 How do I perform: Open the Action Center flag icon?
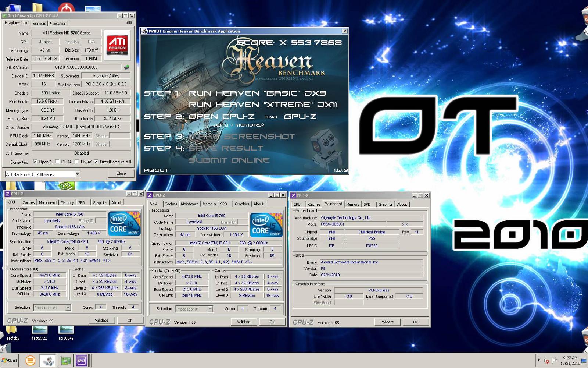click(555, 360)
